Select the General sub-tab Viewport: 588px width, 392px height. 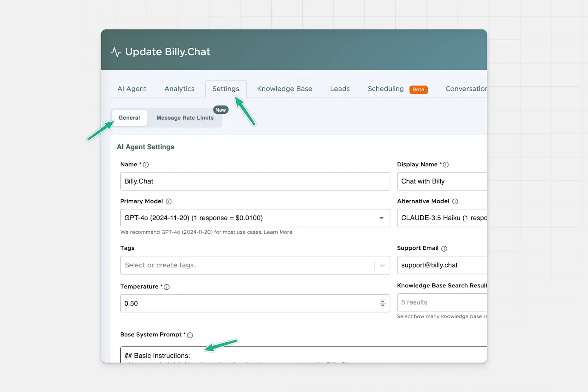129,118
